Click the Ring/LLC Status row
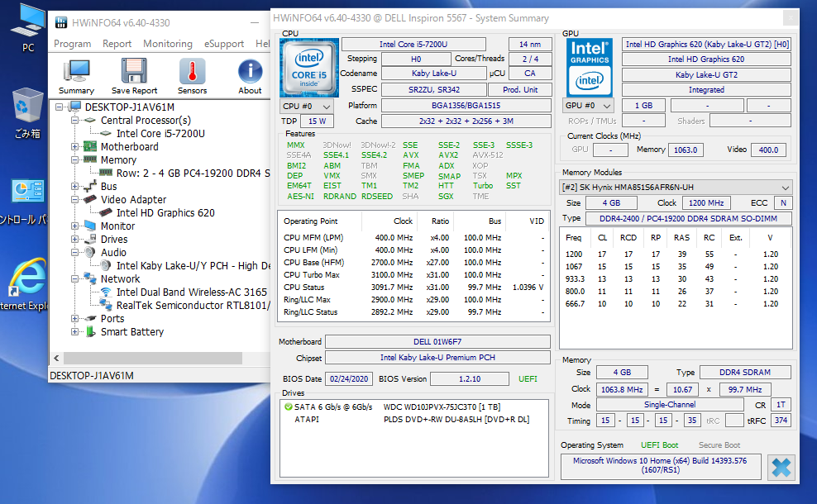This screenshot has height=504, width=817. point(413,311)
